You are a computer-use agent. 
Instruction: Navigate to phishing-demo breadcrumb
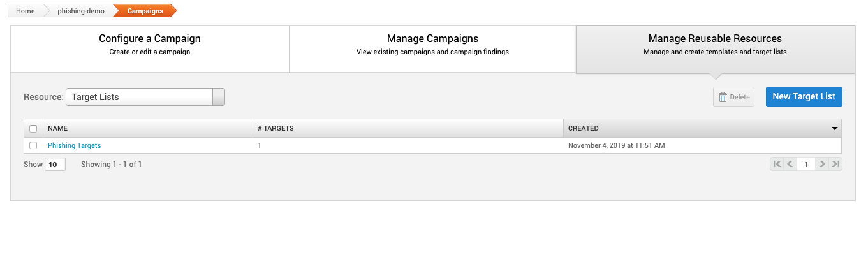80,11
